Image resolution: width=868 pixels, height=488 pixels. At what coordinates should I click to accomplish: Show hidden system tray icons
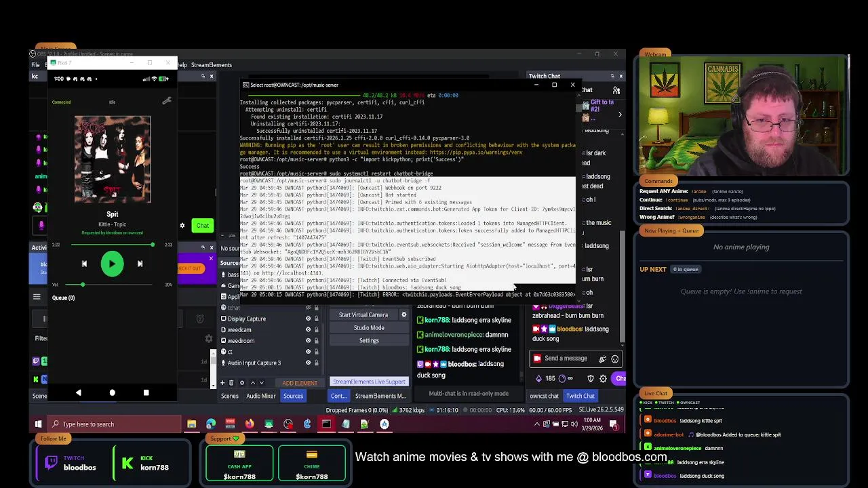point(537,424)
